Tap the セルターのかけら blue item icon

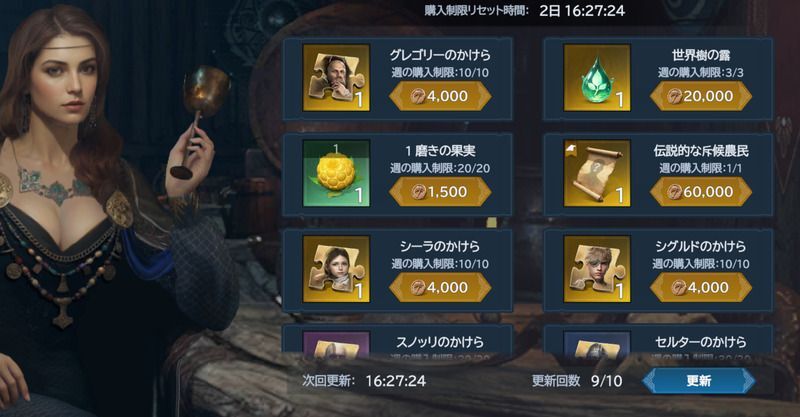pyautogui.click(x=597, y=344)
